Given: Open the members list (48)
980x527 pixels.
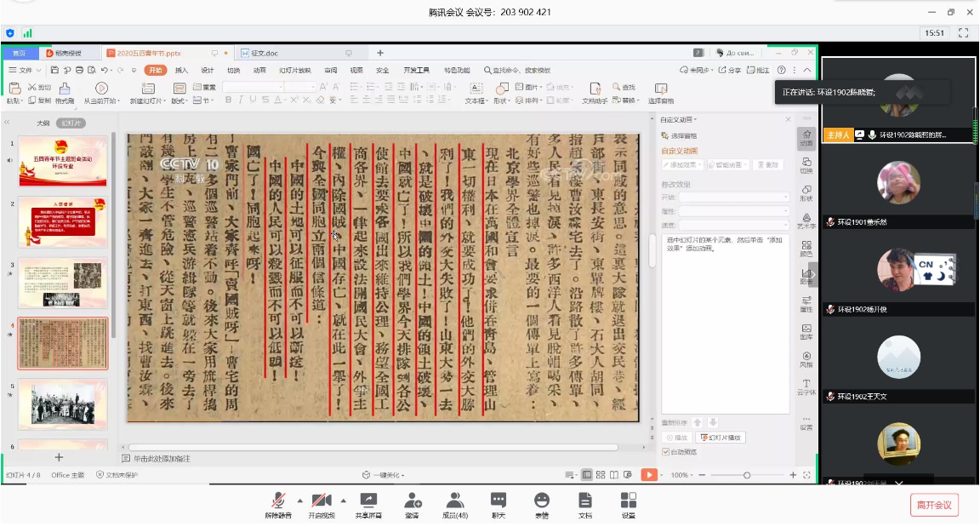Looking at the screenshot, I should click(455, 503).
